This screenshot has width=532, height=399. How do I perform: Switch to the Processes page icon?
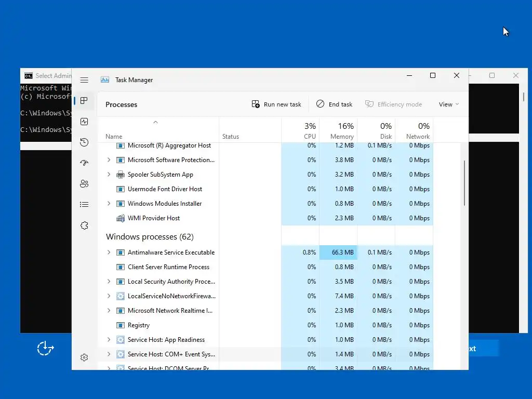(84, 101)
